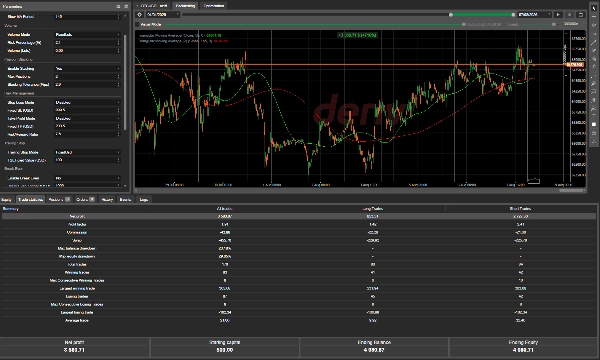
Task: Open the Positions tab
Action: pos(59,199)
